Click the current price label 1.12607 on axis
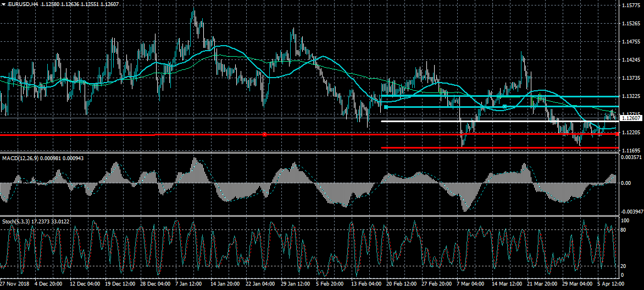Screen dimensions: 644x290 point(631,118)
